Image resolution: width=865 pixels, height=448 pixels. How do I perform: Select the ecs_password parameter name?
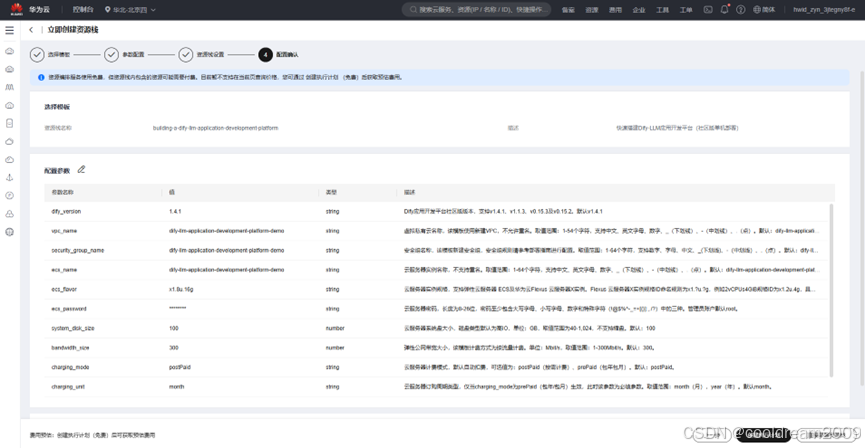[x=69, y=308]
